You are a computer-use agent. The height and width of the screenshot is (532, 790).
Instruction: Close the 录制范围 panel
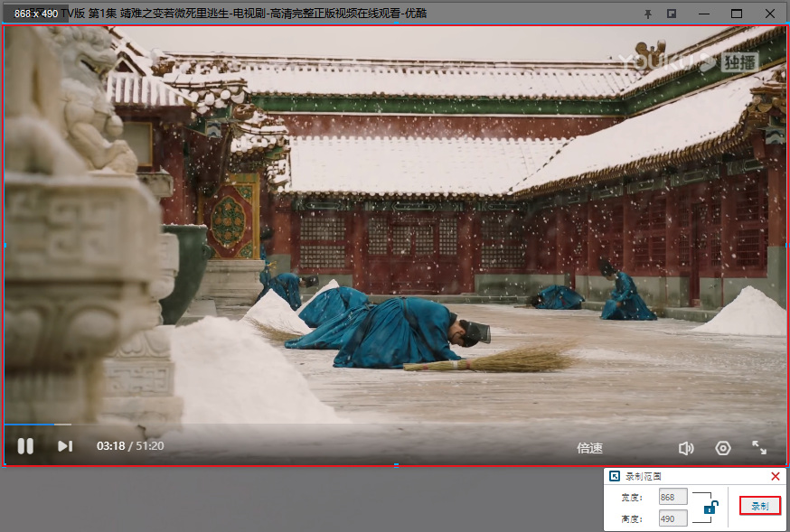point(776,476)
